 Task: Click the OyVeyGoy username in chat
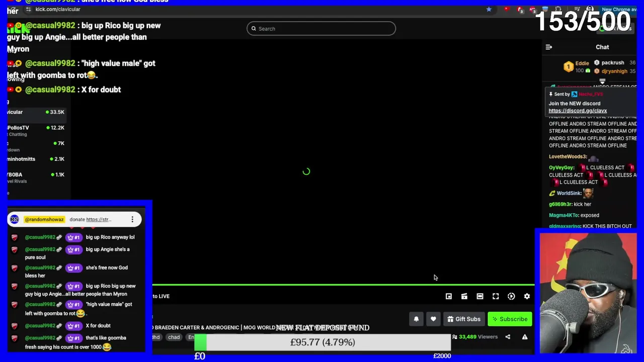tap(561, 167)
